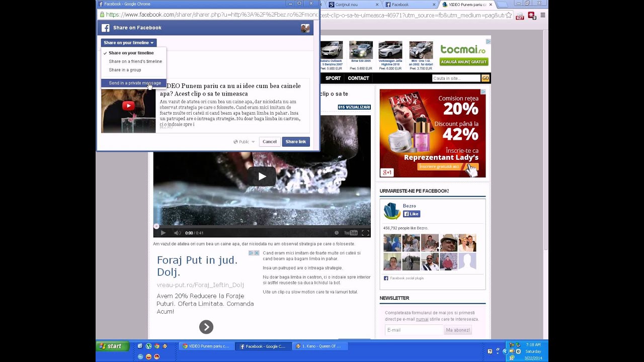The width and height of the screenshot is (644, 362).
Task: Open the red mail-counter extension icon
Action: pos(520,16)
